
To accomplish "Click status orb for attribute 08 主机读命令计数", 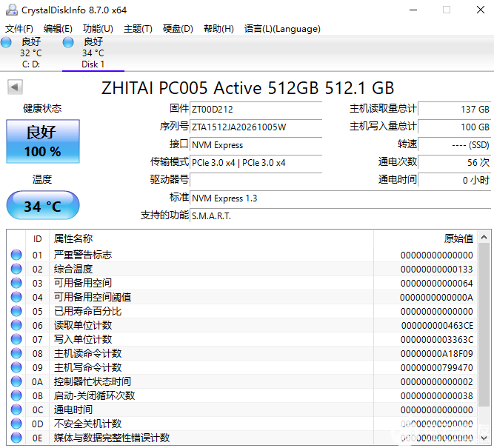I will (16, 353).
